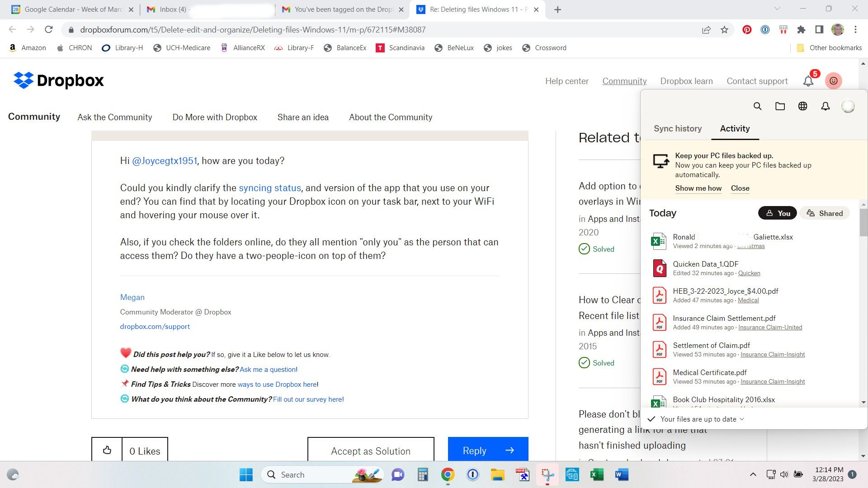Screen dimensions: 868x488
Task: Click the Ronald Galiette.xlsx file icon
Action: tap(659, 241)
